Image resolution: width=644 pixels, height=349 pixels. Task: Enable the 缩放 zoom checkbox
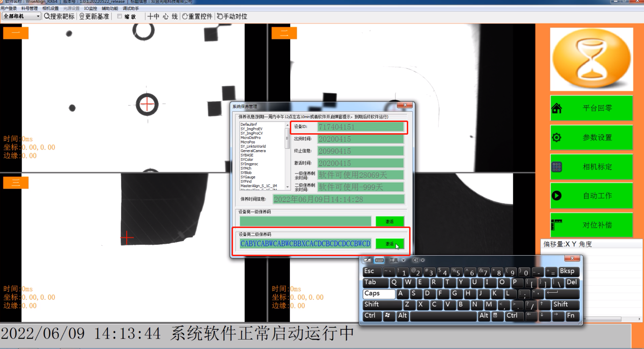(120, 16)
